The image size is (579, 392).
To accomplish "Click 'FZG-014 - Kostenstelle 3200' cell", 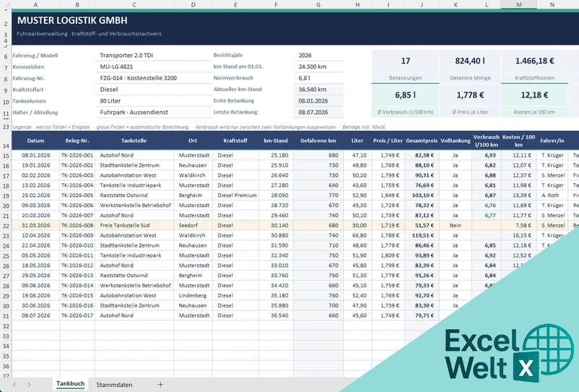I will click(x=153, y=78).
